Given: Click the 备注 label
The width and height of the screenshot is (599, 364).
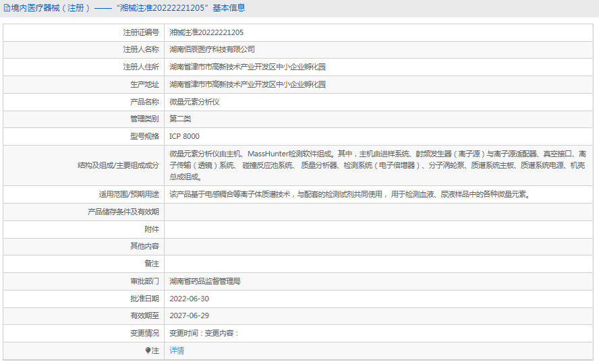Looking at the screenshot, I should click(152, 264).
